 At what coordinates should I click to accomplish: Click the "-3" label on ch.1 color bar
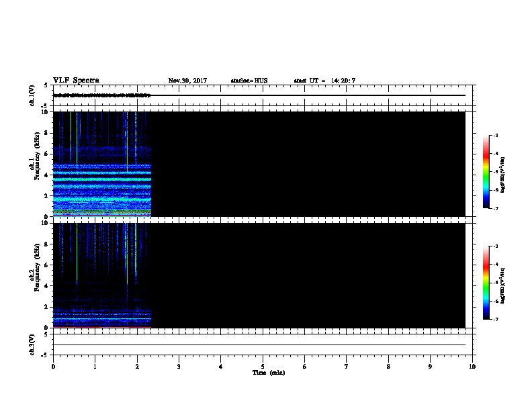[x=495, y=135]
